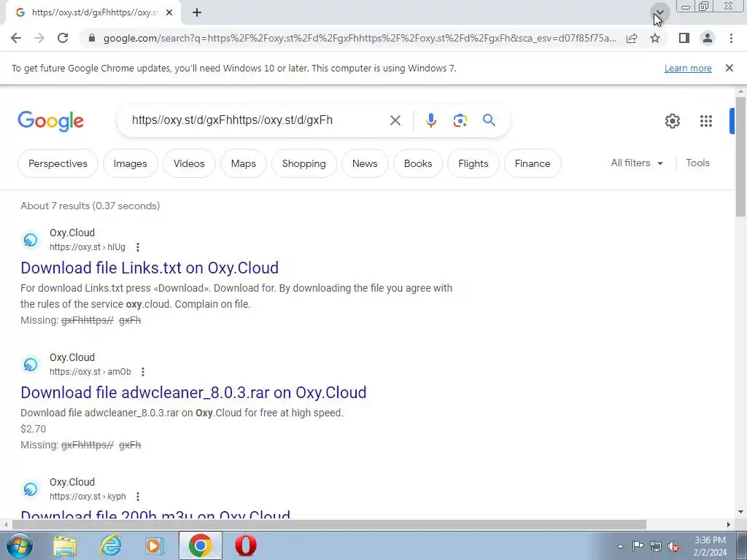Screen dimensions: 747x560
Task: Switch to News results
Action: 365,163
